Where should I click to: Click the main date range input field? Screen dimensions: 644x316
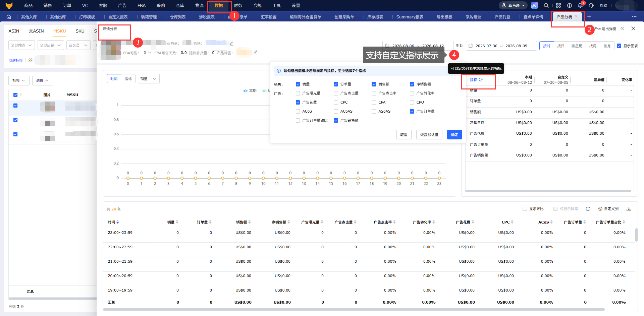coord(418,46)
